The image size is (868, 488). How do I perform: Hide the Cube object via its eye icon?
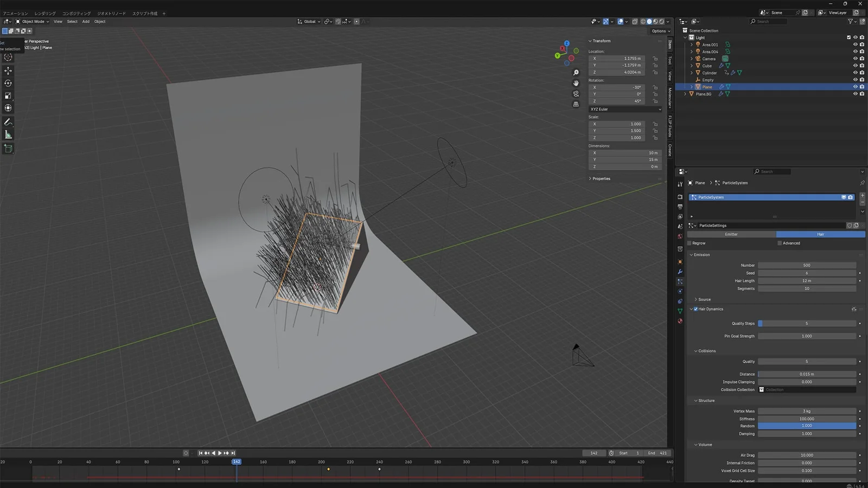855,66
